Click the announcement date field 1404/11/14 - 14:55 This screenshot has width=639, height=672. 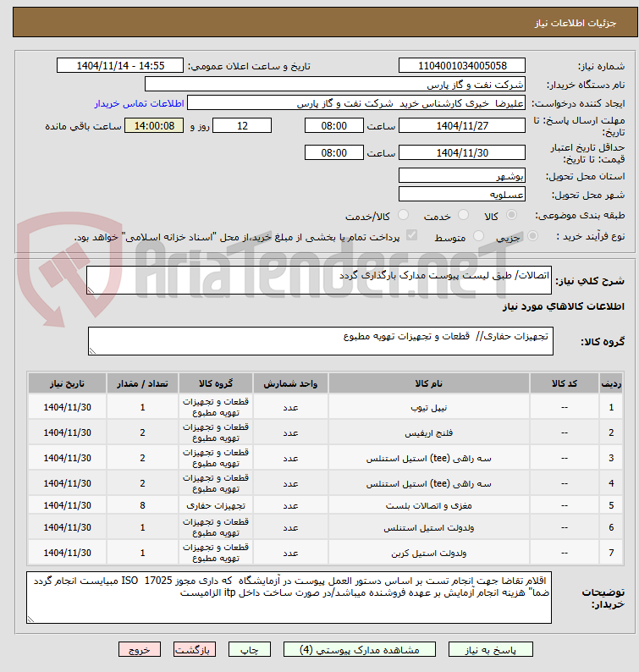pyautogui.click(x=120, y=65)
